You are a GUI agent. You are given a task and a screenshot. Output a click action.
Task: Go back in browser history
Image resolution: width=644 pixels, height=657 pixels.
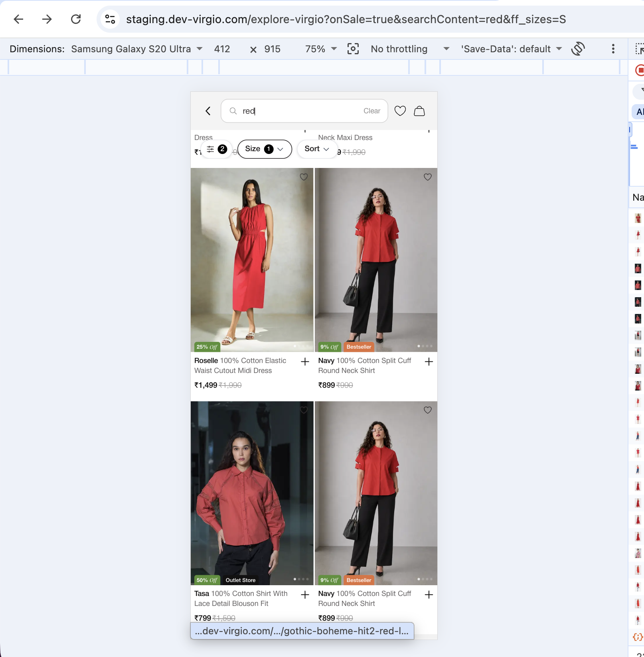point(19,19)
